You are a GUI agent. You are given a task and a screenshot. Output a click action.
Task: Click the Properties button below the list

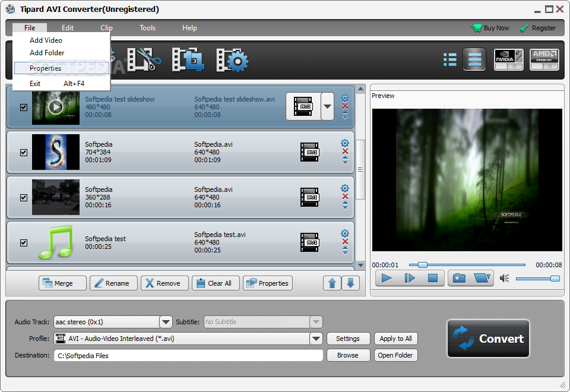pos(268,283)
